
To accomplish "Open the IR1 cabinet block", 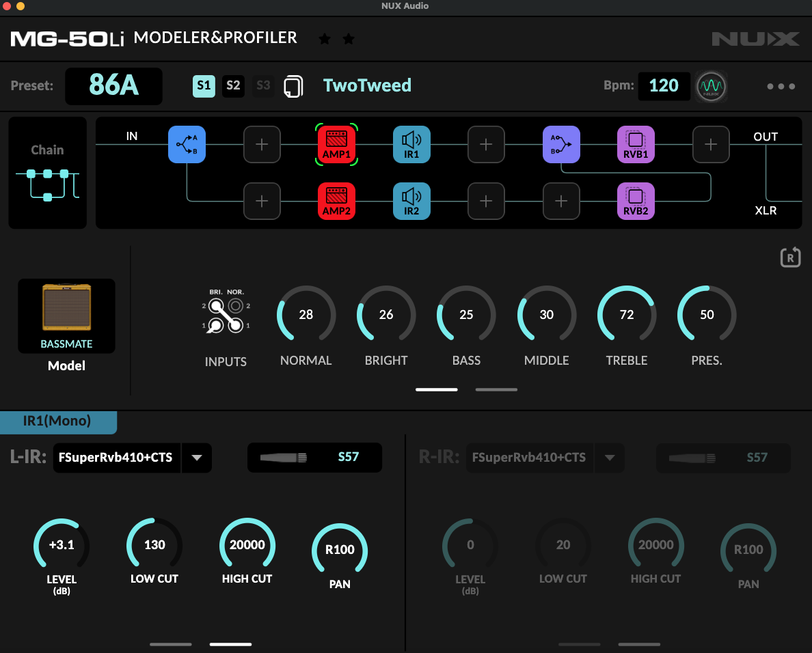I will [x=411, y=144].
